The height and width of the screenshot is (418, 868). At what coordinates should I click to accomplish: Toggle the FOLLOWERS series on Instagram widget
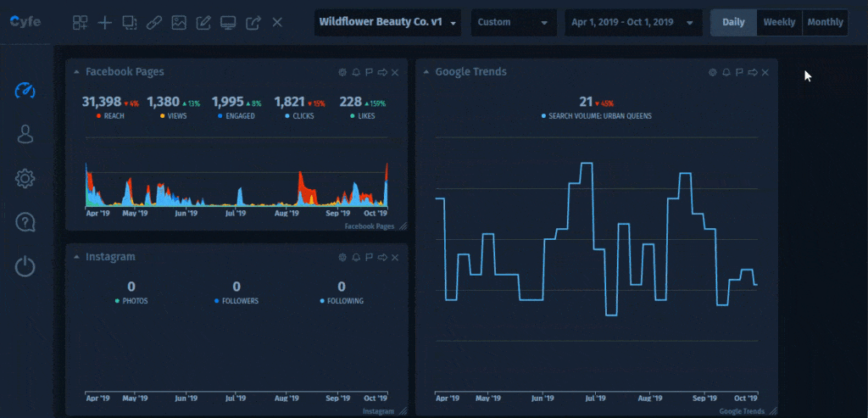(x=236, y=301)
